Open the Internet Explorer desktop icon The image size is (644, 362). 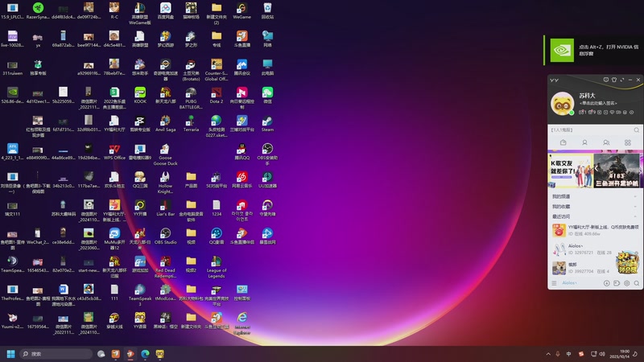click(x=242, y=323)
